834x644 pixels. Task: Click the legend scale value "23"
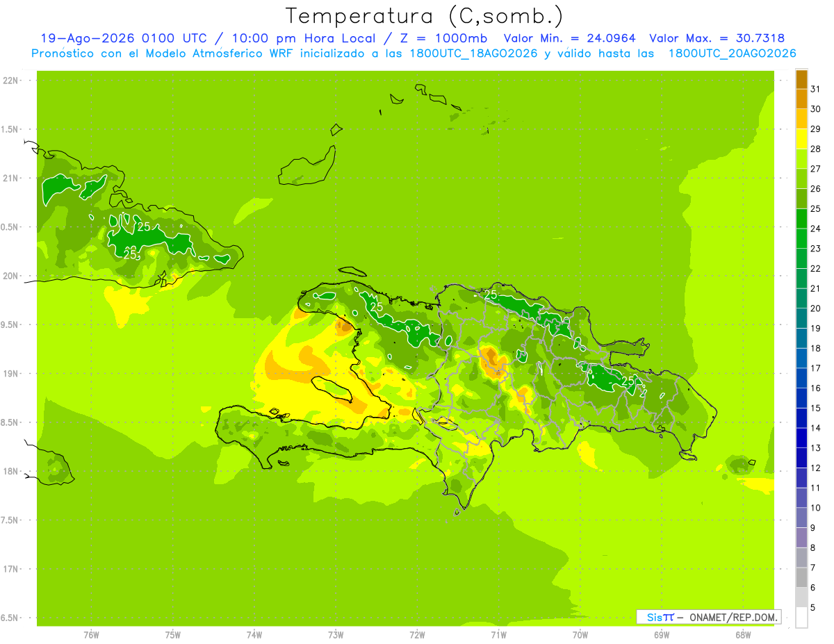[x=816, y=249]
